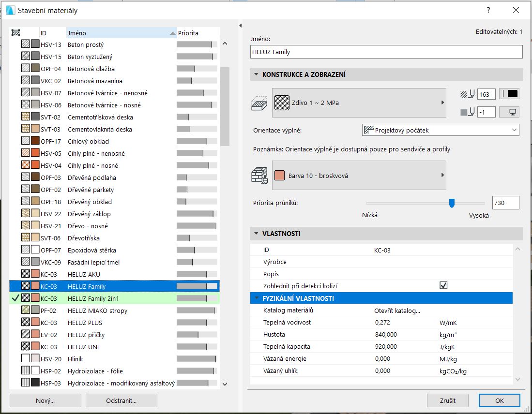
Task: Click the brick surface icon left of Barva 10
Action: click(x=259, y=176)
